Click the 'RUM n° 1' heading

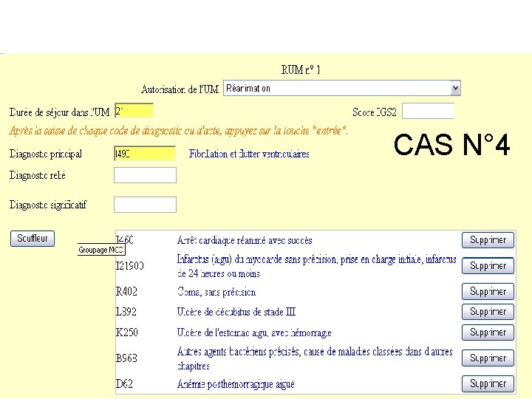point(300,69)
